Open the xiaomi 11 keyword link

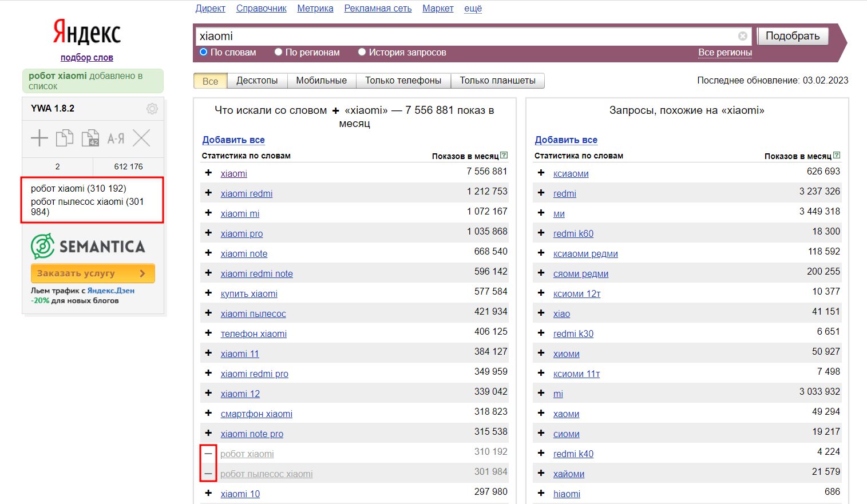pyautogui.click(x=240, y=354)
